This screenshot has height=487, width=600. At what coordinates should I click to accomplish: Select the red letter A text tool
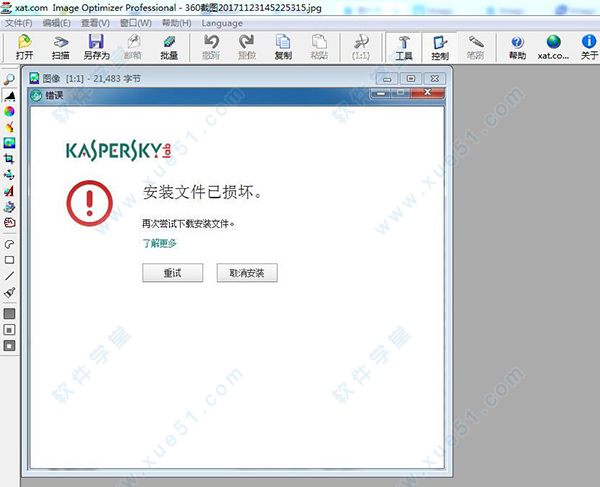pyautogui.click(x=9, y=191)
